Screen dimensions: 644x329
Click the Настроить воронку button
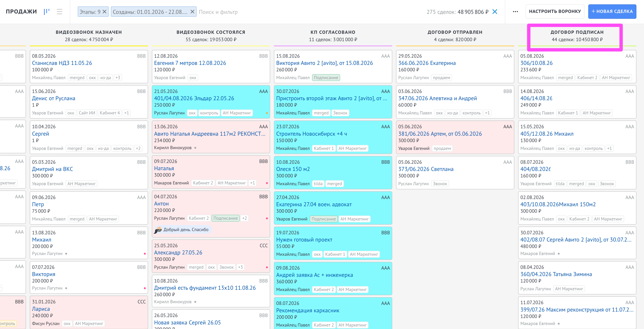coord(555,12)
